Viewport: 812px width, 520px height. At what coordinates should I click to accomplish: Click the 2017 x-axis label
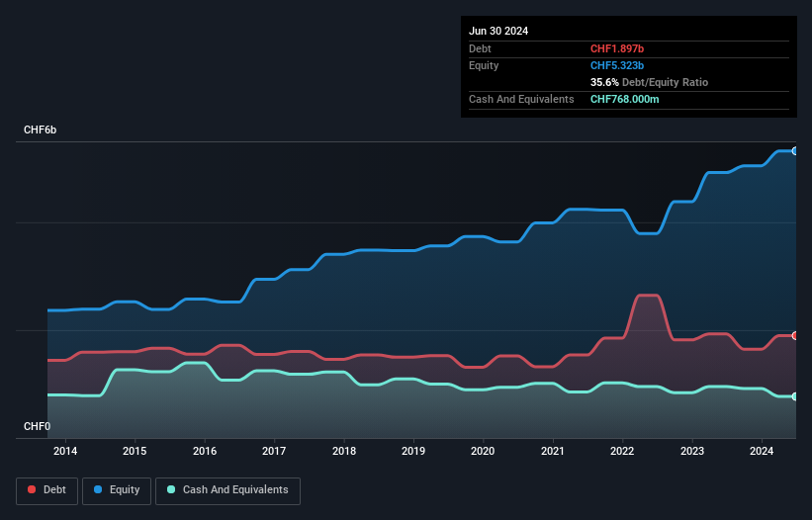click(x=274, y=451)
